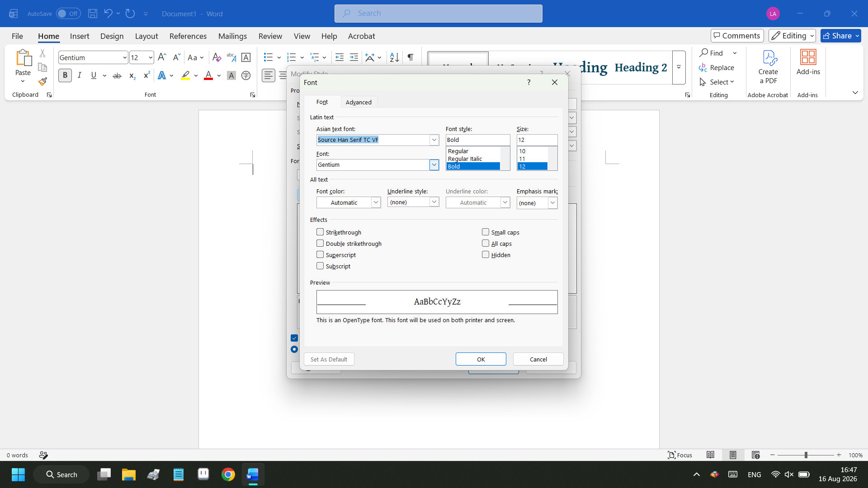Screen dimensions: 868x488
Task: Open the Font color Automatic dropdown
Action: click(376, 202)
